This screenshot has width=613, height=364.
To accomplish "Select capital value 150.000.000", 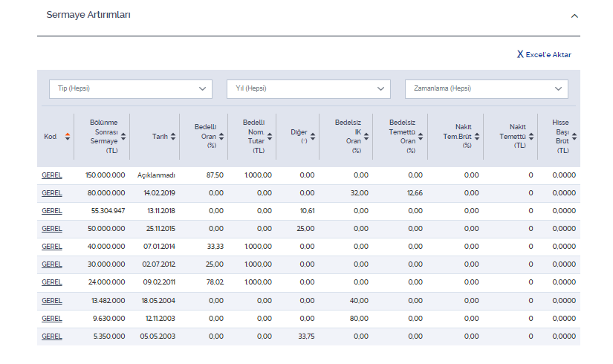I will point(106,175).
